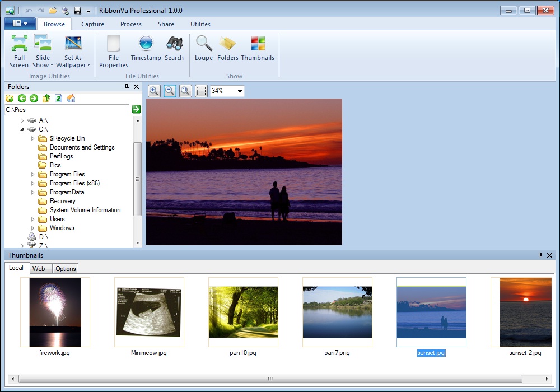Select the sunset-2.jpg thumbnail
This screenshot has height=392, width=560.
[x=522, y=312]
